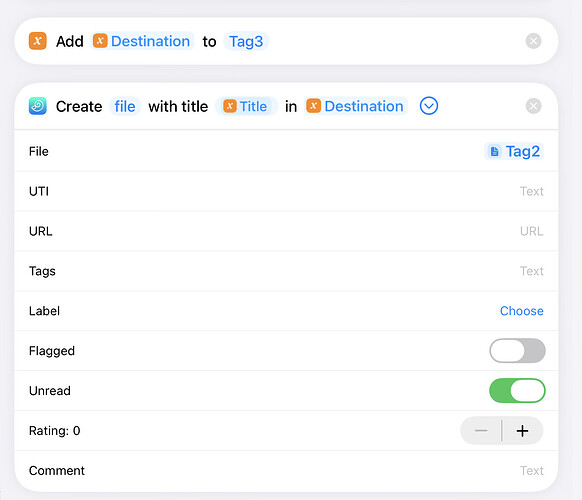Collapse the Create action options chevron
582x500 pixels.
(429, 106)
